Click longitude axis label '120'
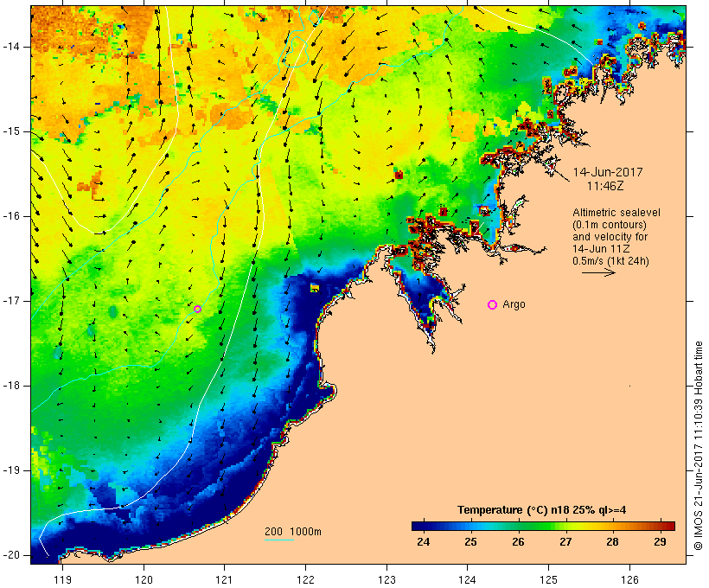 click(144, 579)
